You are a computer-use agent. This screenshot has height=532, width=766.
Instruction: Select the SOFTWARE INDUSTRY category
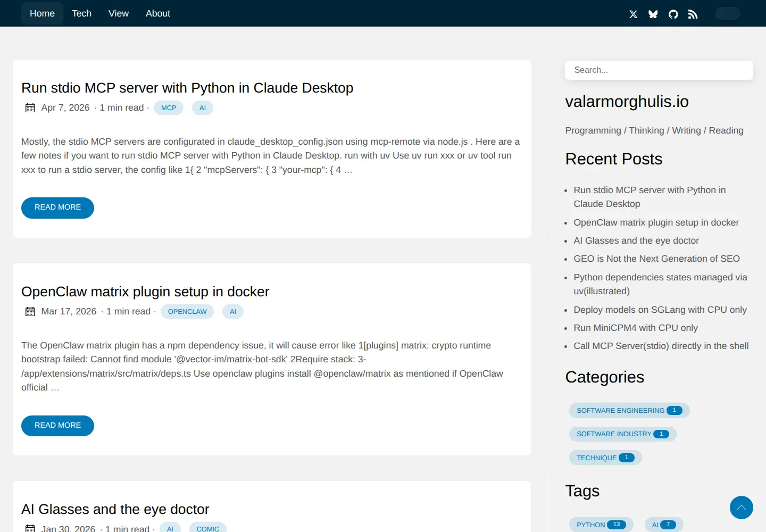click(623, 434)
